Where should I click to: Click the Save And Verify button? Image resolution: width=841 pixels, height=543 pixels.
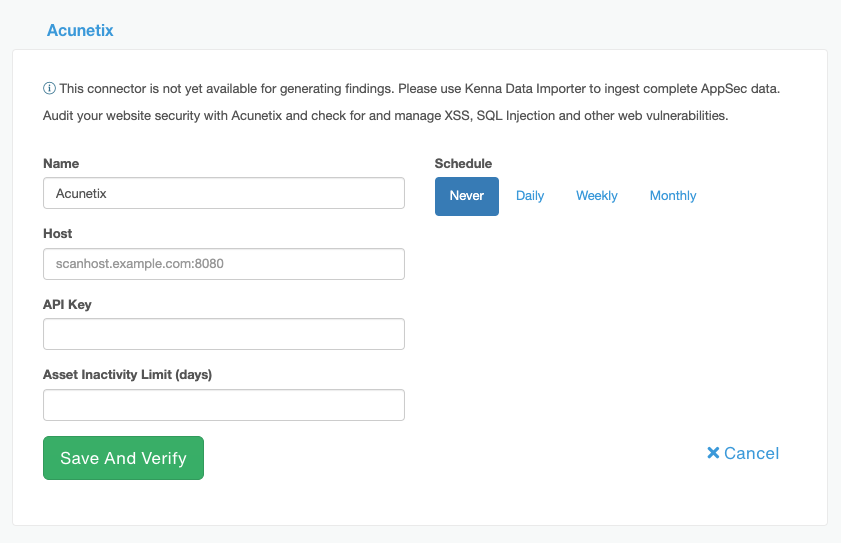point(123,458)
